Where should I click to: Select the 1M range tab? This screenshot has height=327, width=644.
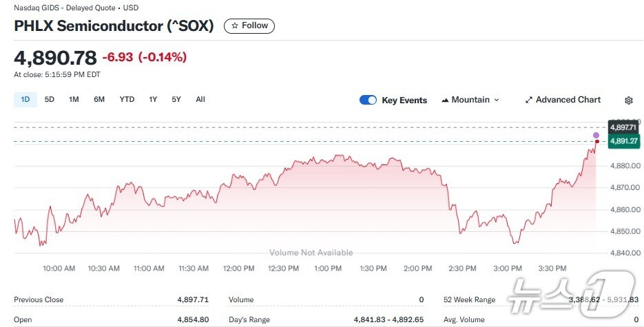[x=74, y=99]
